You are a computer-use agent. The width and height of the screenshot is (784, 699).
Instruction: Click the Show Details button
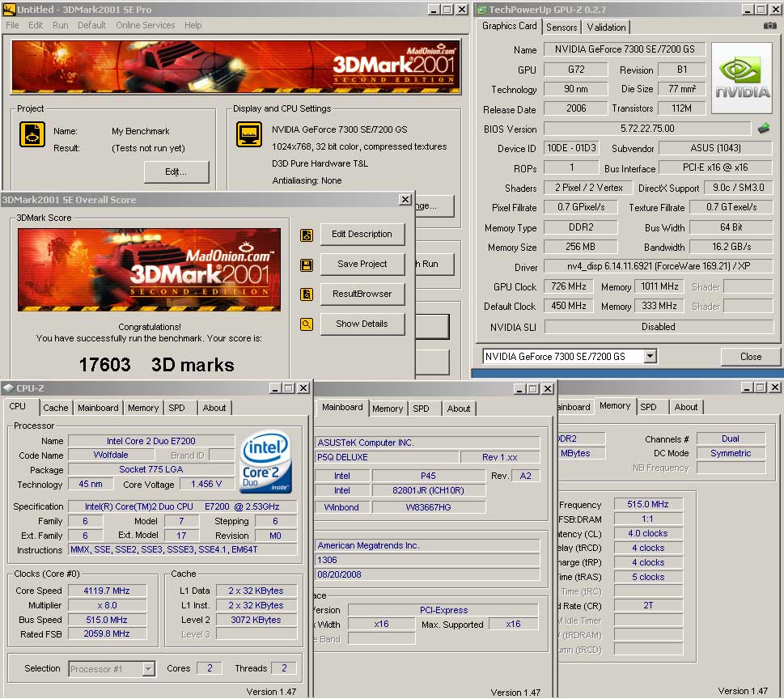(x=362, y=324)
